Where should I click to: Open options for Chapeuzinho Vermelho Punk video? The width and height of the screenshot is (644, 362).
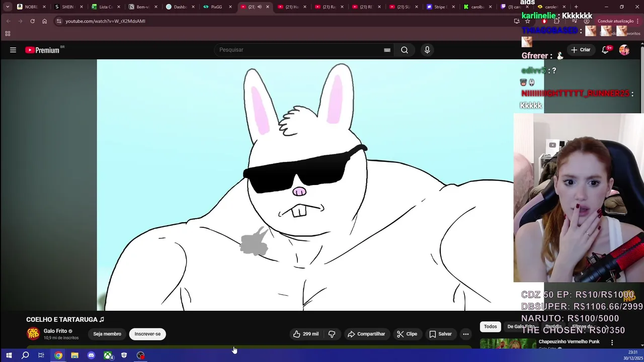pos(612,342)
